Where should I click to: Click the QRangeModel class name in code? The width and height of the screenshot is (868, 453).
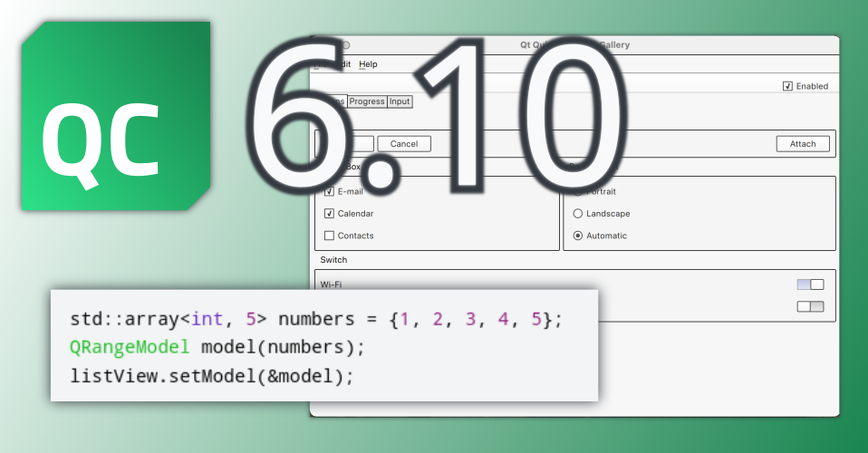pyautogui.click(x=130, y=347)
